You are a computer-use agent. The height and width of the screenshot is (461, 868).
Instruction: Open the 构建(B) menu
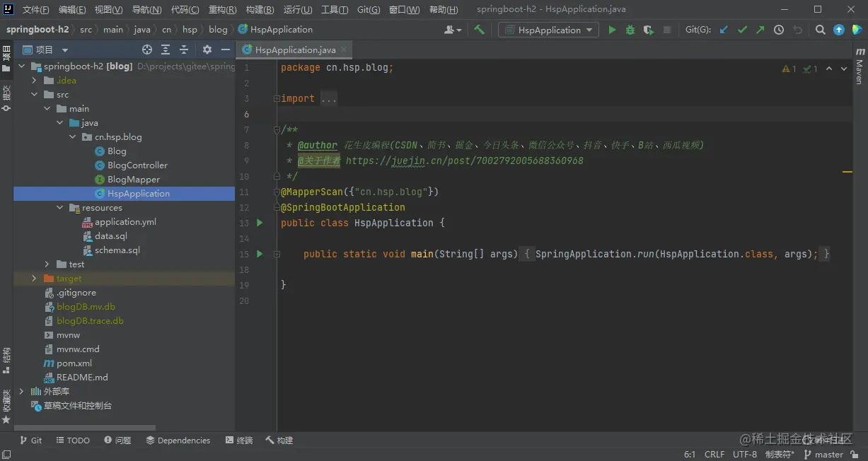[260, 10]
